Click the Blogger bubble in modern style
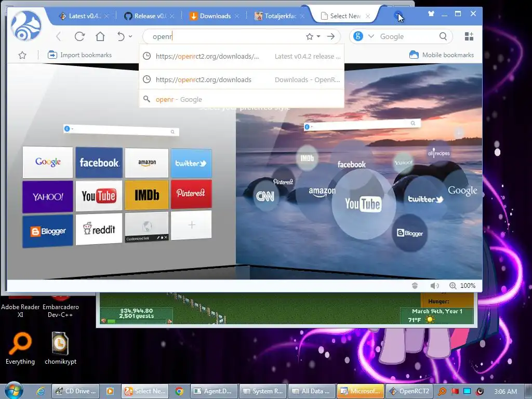 point(410,233)
